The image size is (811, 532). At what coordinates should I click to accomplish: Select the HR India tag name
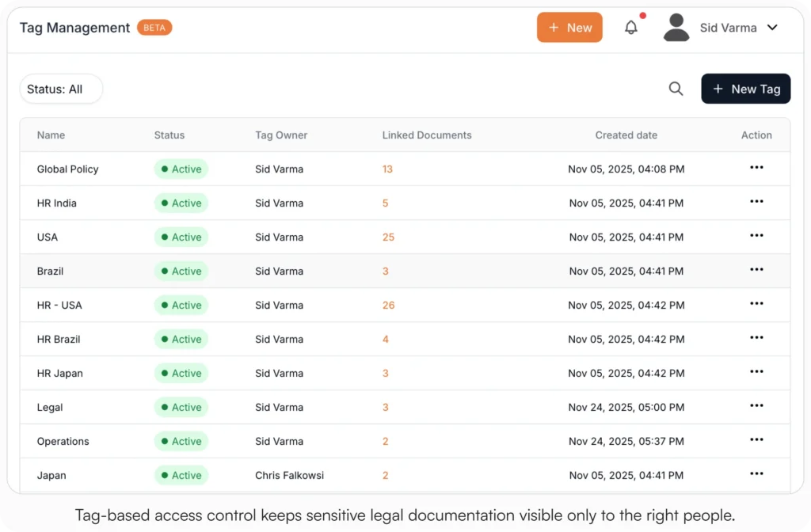click(x=57, y=203)
